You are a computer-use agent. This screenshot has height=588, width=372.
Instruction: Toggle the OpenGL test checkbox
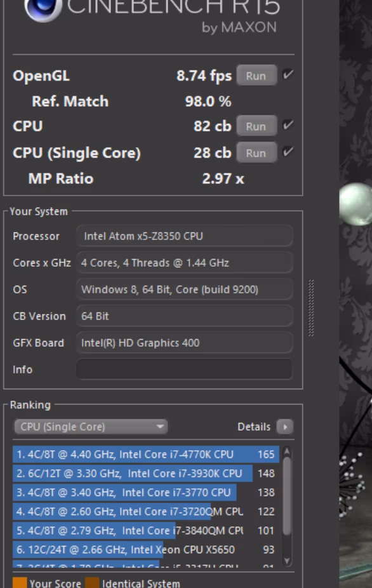pyautogui.click(x=288, y=75)
